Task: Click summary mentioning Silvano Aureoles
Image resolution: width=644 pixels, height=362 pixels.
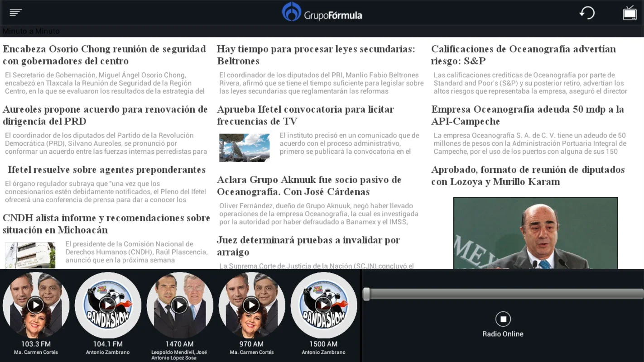Action: 106,143
